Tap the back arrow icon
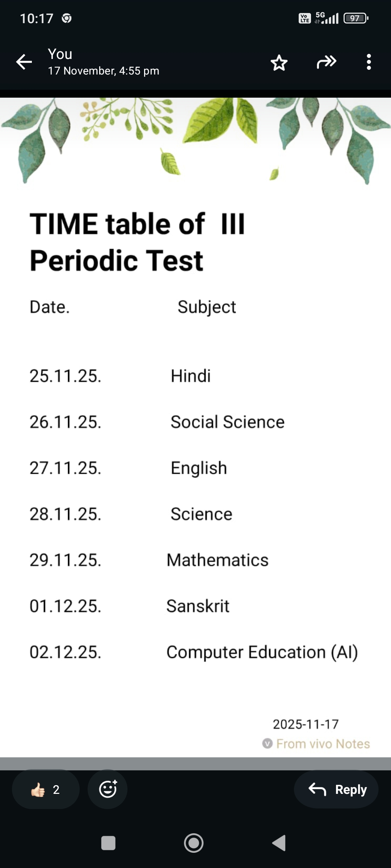 (24, 62)
